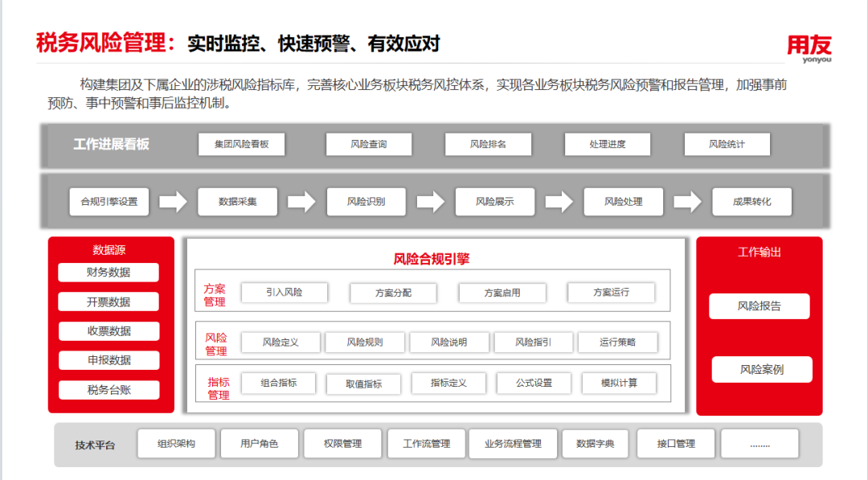Open the 集团风险看板 box
The height and width of the screenshot is (480, 868).
[x=241, y=145]
